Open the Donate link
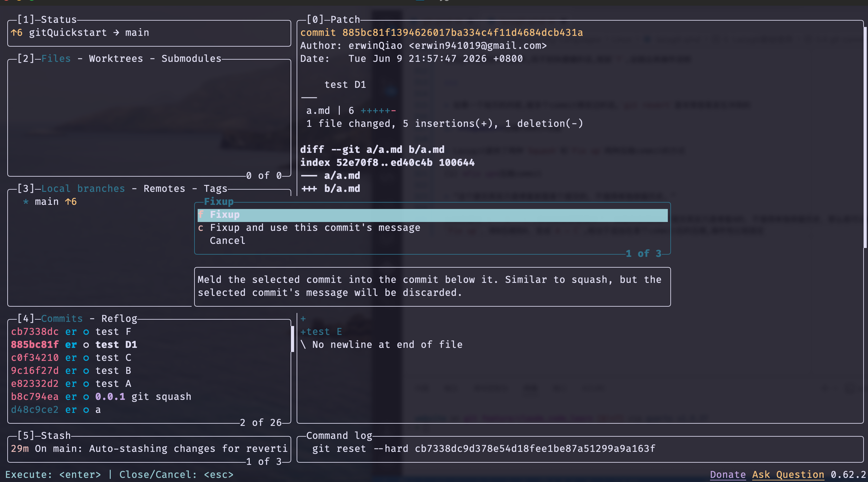Viewport: 868px width, 482px height. pyautogui.click(x=728, y=474)
